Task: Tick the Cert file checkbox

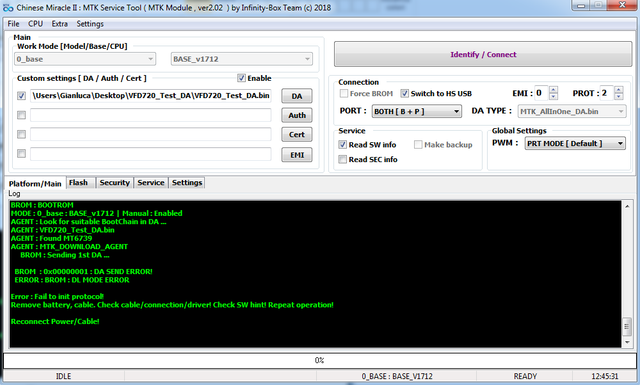Action: pos(22,134)
